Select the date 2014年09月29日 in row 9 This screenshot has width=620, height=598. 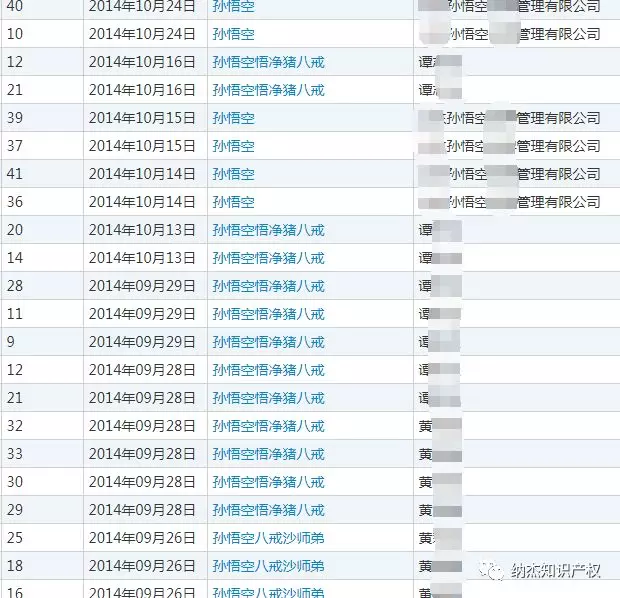tap(142, 342)
